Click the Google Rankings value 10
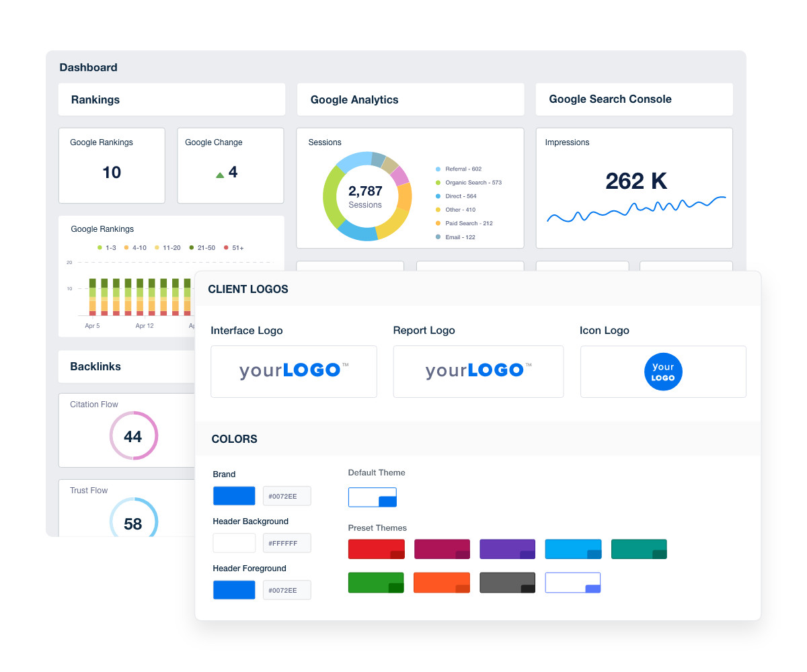Viewport: 807px width, 672px height. [112, 173]
